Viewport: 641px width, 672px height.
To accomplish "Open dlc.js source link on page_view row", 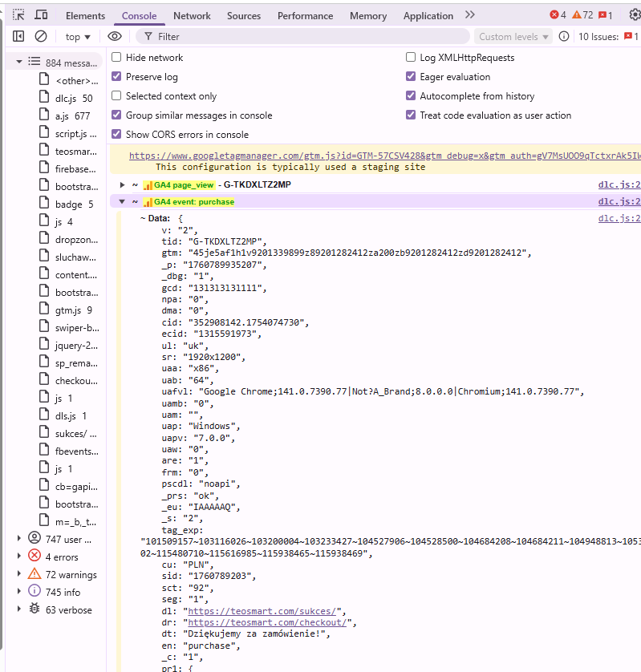I will pos(619,184).
